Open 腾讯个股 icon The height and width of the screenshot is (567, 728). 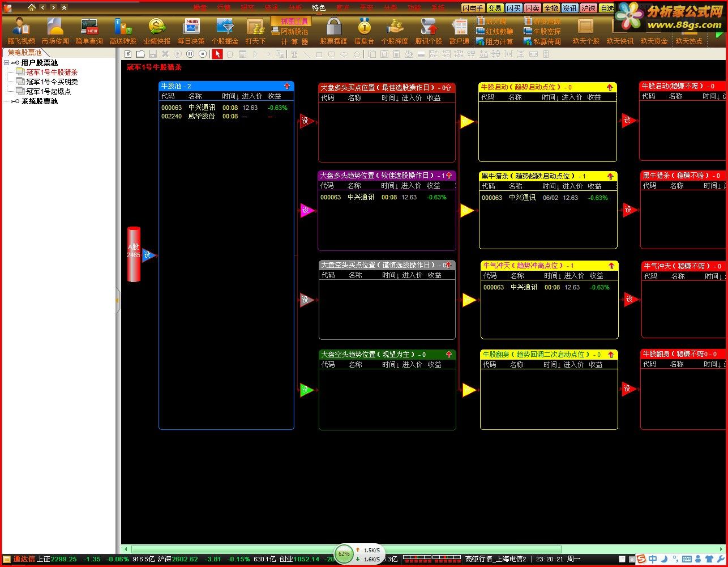click(x=429, y=31)
